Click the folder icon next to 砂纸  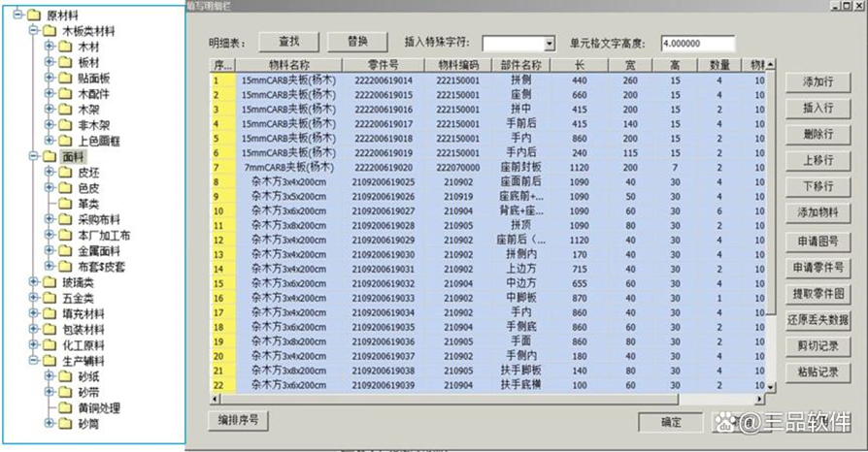(x=65, y=375)
